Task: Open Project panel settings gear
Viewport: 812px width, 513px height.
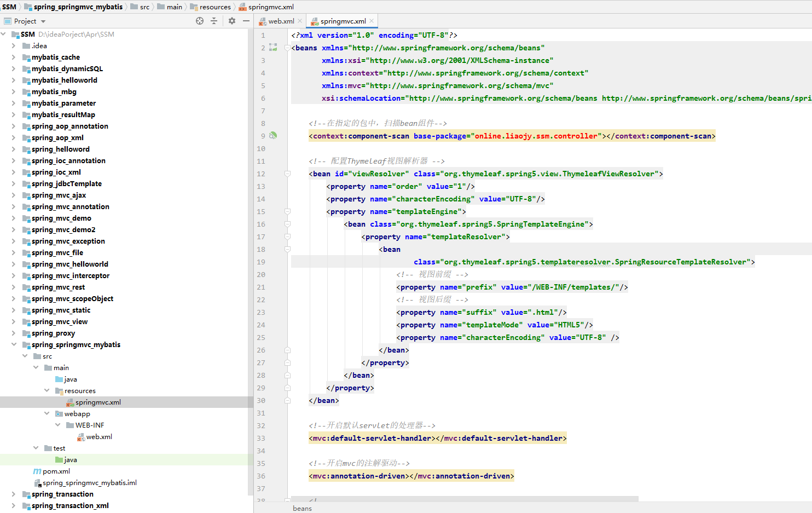Action: (232, 21)
